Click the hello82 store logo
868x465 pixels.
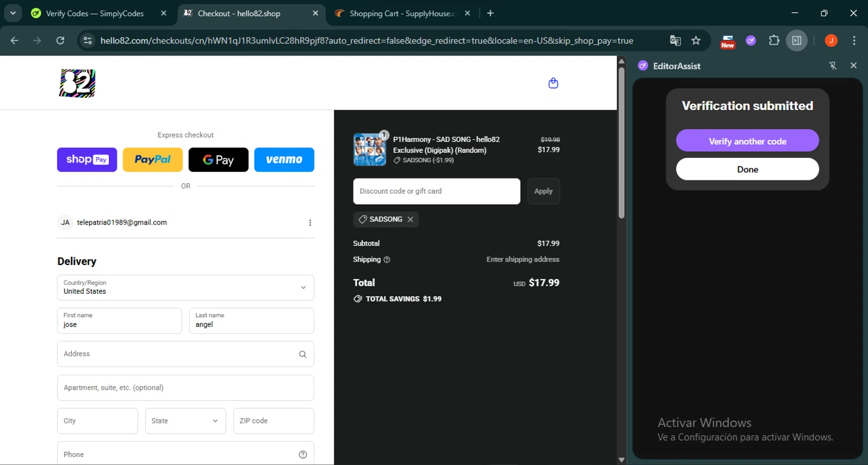(77, 83)
